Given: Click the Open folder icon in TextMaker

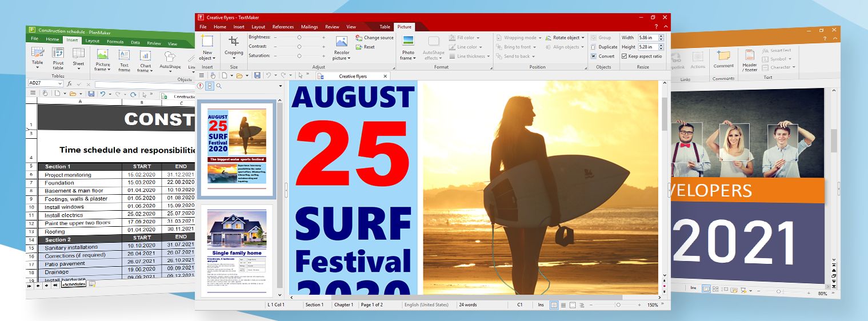Looking at the screenshot, I should 240,75.
